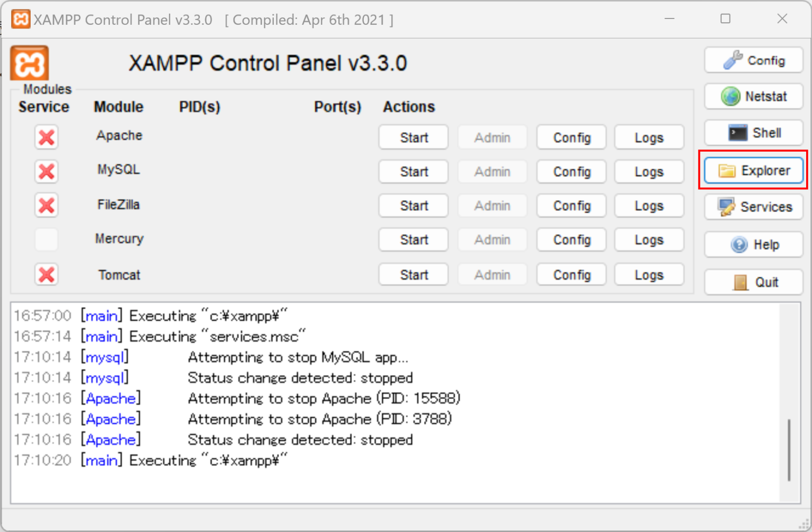The height and width of the screenshot is (532, 812).
Task: Start the FileZilla module
Action: [413, 206]
